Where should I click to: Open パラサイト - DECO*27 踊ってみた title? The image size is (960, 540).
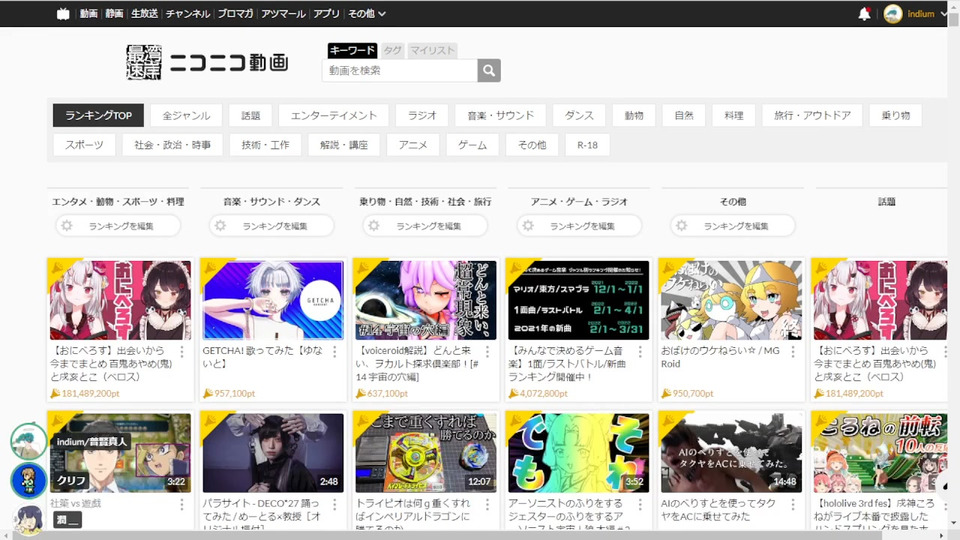coord(263,514)
